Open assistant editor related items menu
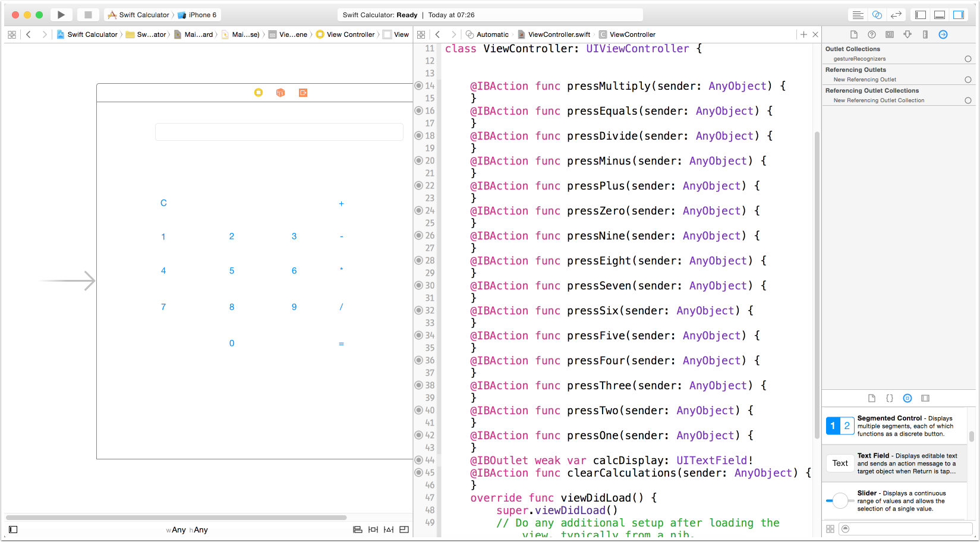 pos(421,34)
